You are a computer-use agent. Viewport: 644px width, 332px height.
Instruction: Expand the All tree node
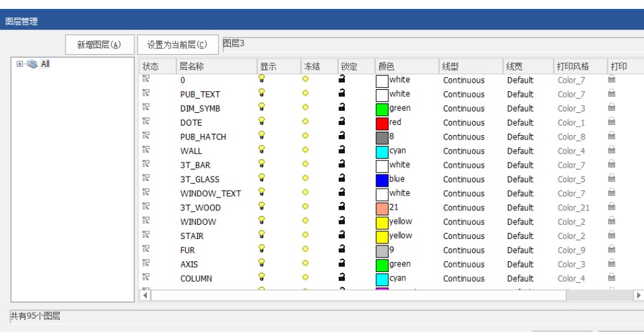point(20,64)
